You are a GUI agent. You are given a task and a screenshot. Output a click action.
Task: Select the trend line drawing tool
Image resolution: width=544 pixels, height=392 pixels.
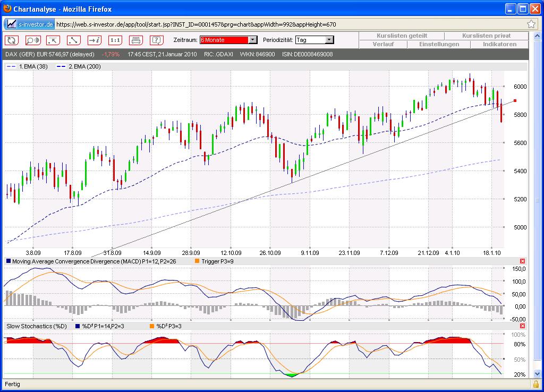(73, 40)
